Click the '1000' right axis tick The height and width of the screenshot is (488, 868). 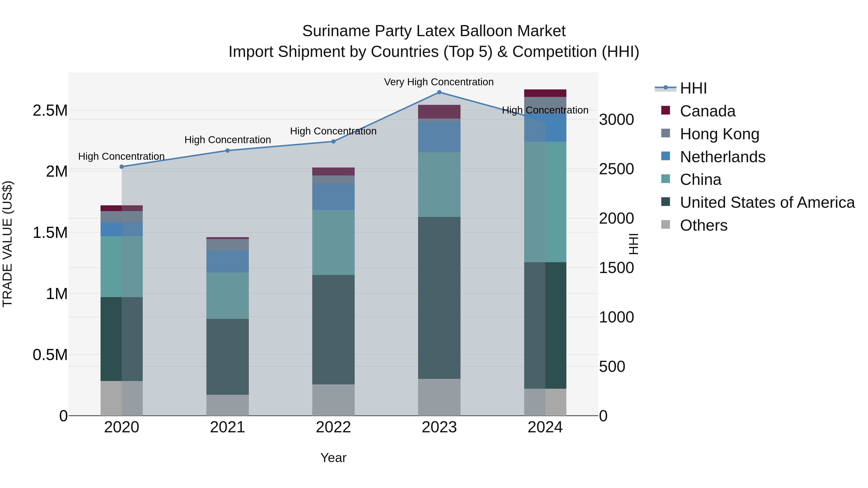(x=617, y=317)
